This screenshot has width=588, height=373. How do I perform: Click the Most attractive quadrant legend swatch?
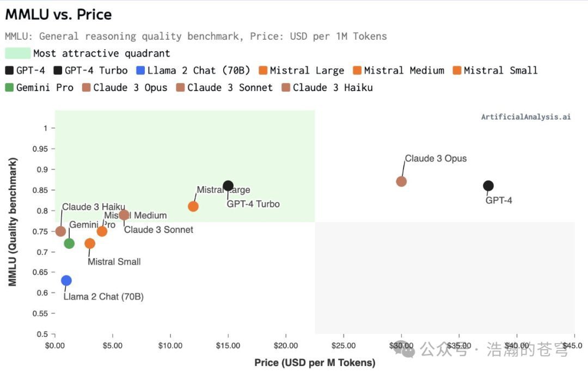click(17, 53)
